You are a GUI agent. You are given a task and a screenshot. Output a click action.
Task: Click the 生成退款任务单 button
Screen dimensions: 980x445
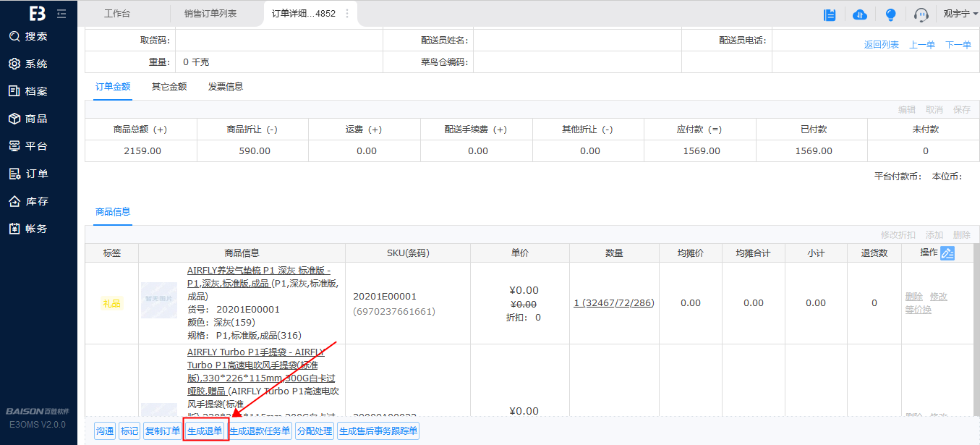260,431
